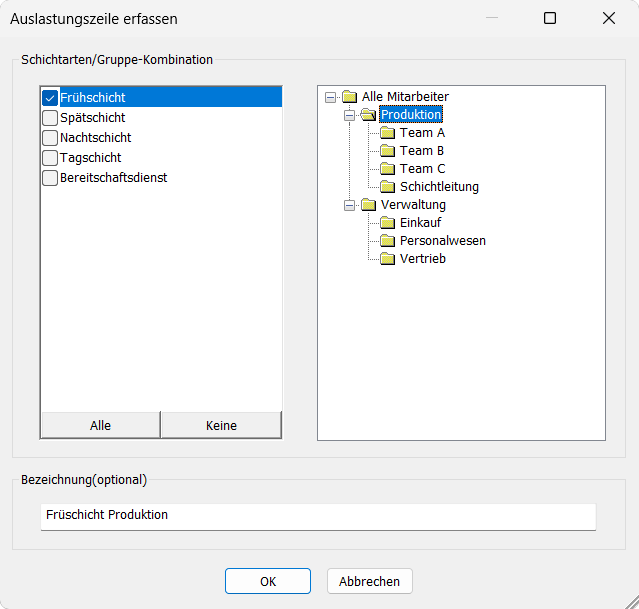This screenshot has height=609, width=639.
Task: Collapse the Produktion tree node
Action: point(349,115)
